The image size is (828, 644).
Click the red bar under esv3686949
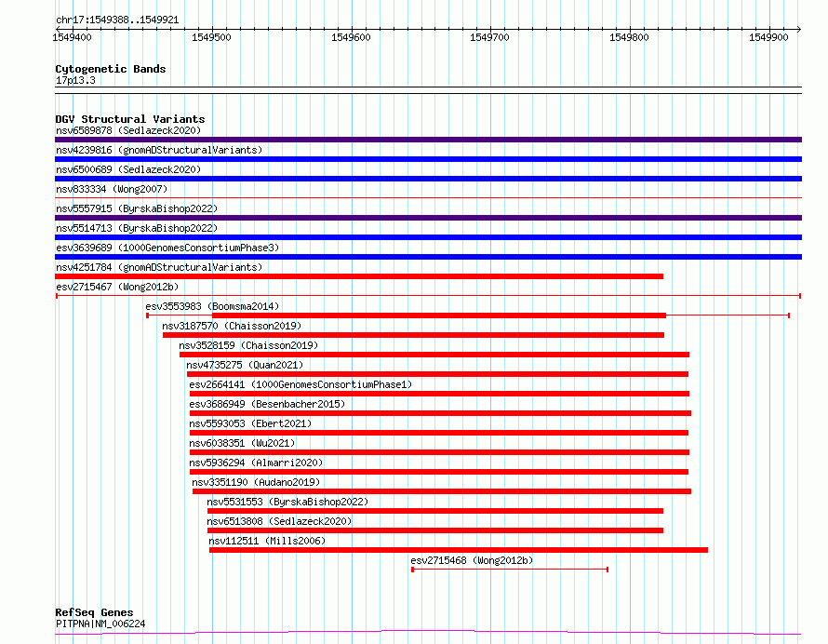point(440,413)
